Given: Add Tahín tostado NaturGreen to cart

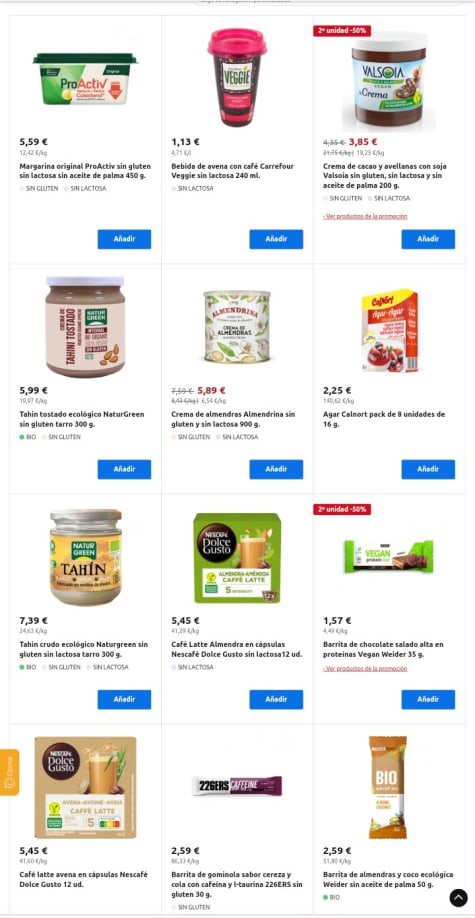Looking at the screenshot, I should 124,469.
